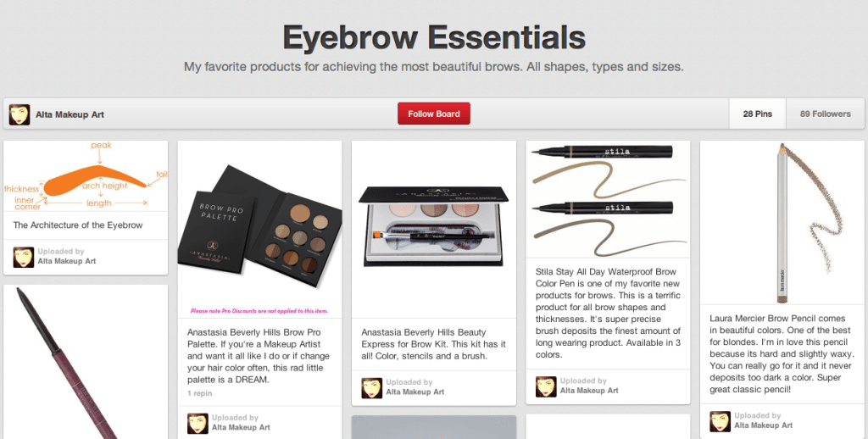The height and width of the screenshot is (439, 868).
Task: Open Alta Makeup Art profile from header name
Action: coord(70,114)
